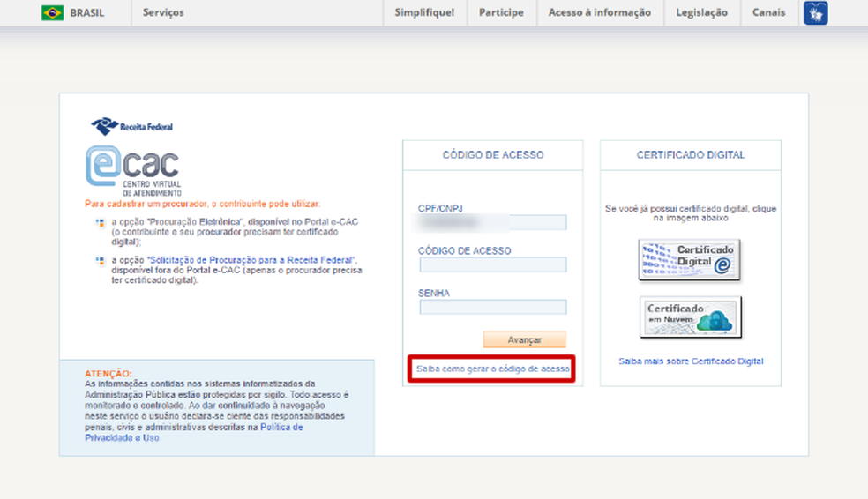This screenshot has width=868, height=499.
Task: Click the BRASIL portal link
Action: (86, 13)
